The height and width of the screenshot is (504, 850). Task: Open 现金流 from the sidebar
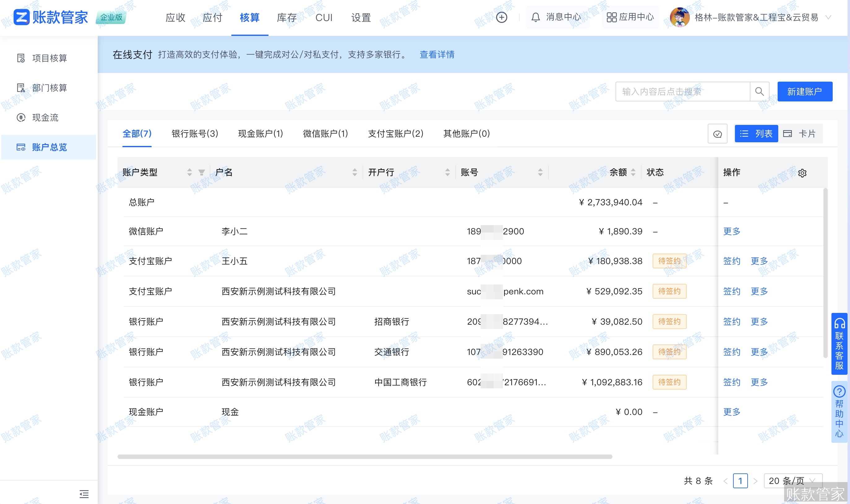21,117
